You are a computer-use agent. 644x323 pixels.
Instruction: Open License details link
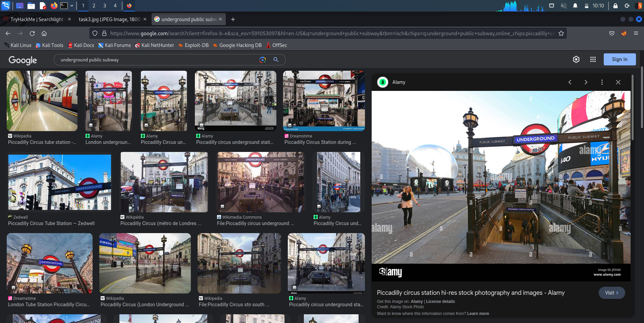[x=440, y=302]
